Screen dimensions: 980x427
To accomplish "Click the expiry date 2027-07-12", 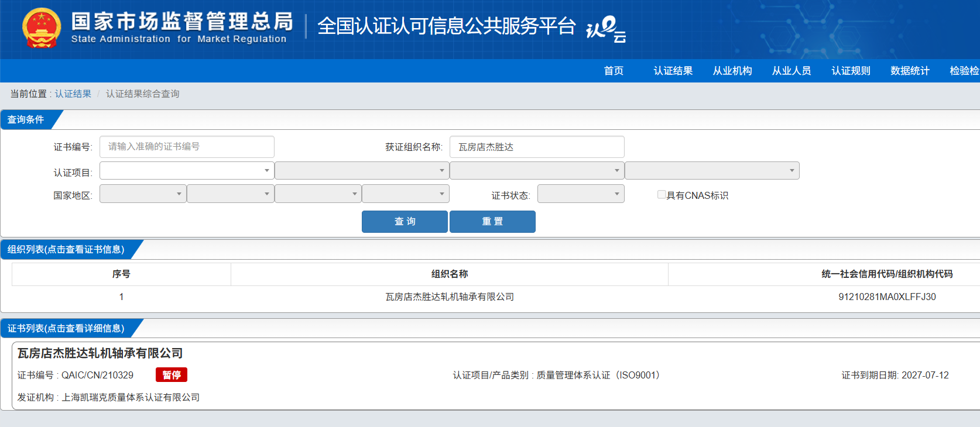I will [925, 375].
